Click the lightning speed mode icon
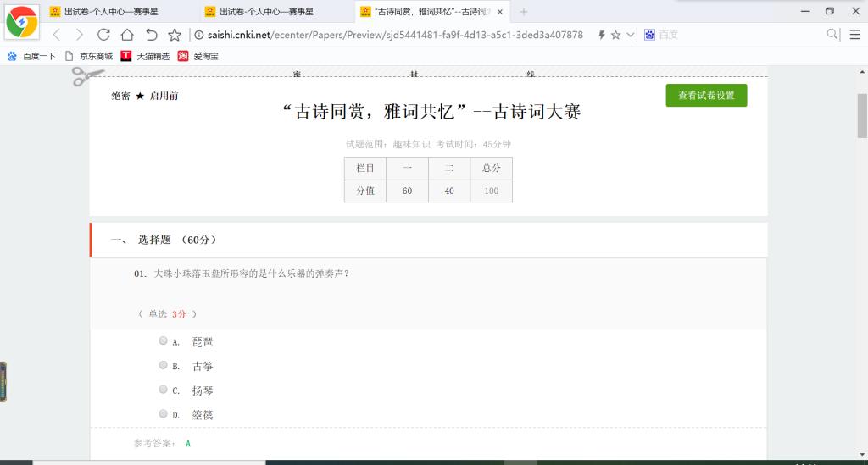The height and width of the screenshot is (465, 868). [x=601, y=35]
